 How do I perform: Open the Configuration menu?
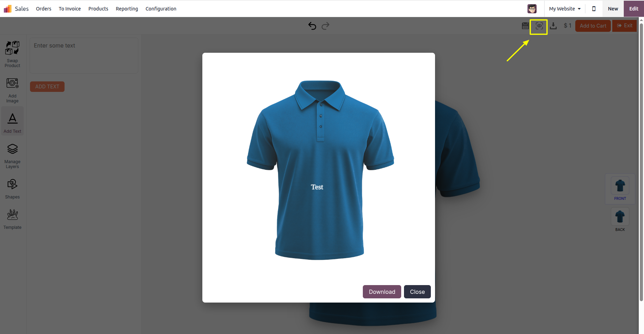click(x=161, y=9)
